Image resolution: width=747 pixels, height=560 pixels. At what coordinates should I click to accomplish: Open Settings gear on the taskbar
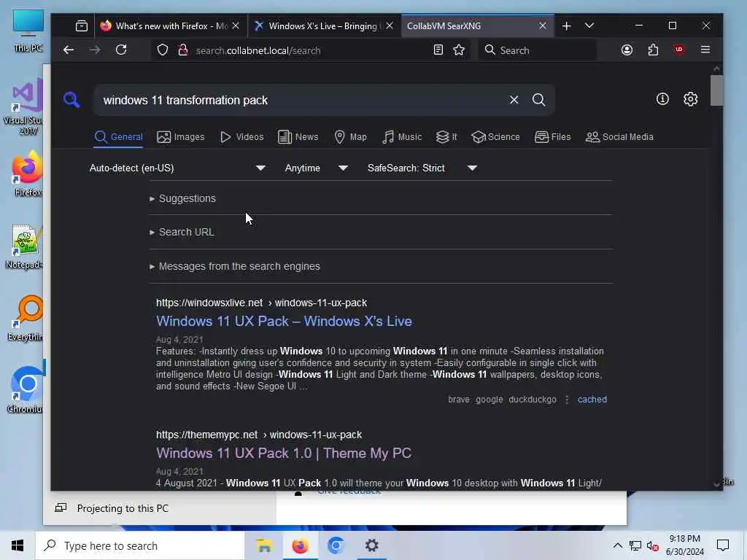pos(371,545)
